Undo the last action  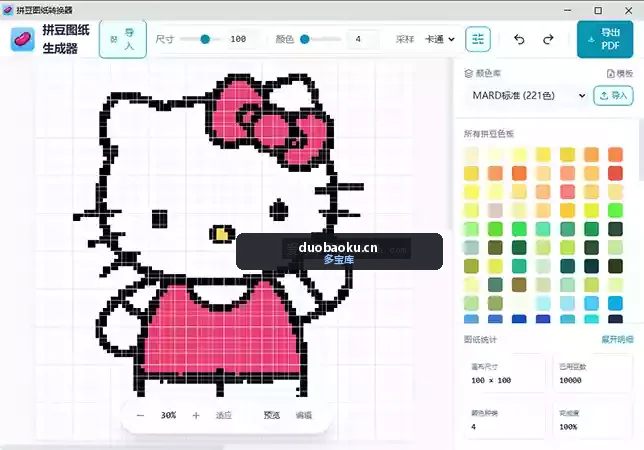(x=519, y=39)
